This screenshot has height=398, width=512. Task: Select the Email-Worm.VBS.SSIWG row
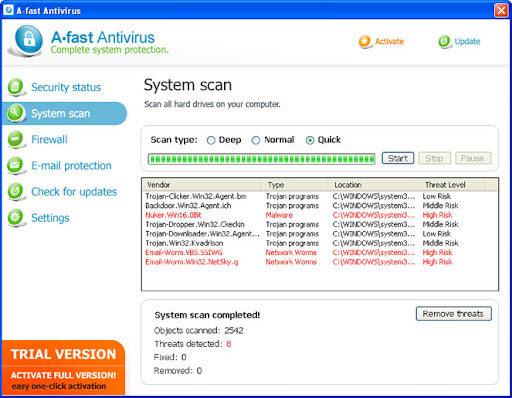(x=320, y=252)
